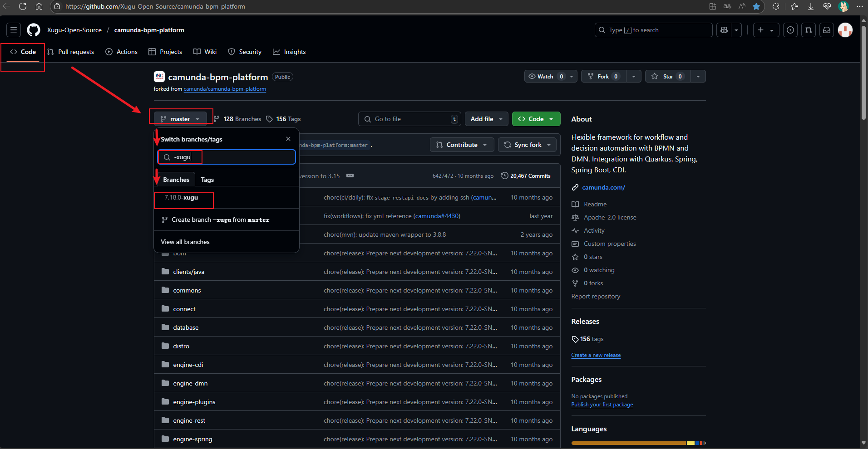Screen dimensions: 868x449
Task: Expand the Add file dropdown
Action: coord(486,119)
